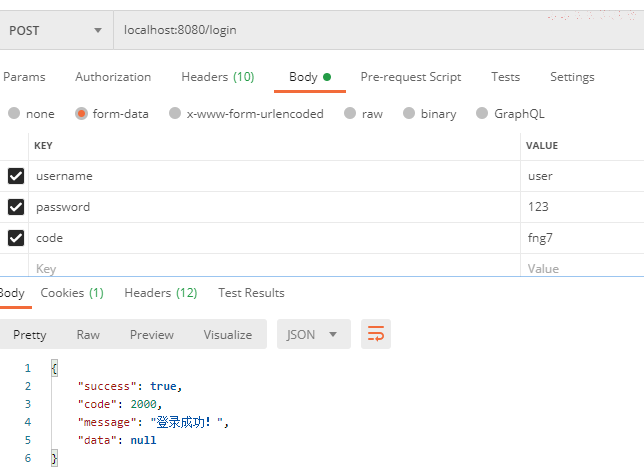Viewport: 644px width, 474px height.
Task: Open the JSON format dropdown
Action: (314, 334)
